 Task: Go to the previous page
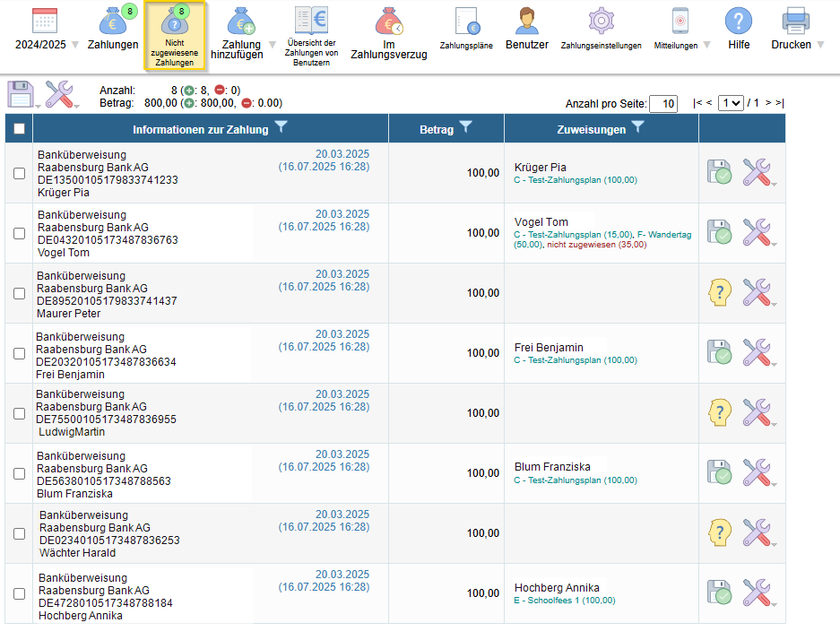pyautogui.click(x=709, y=102)
